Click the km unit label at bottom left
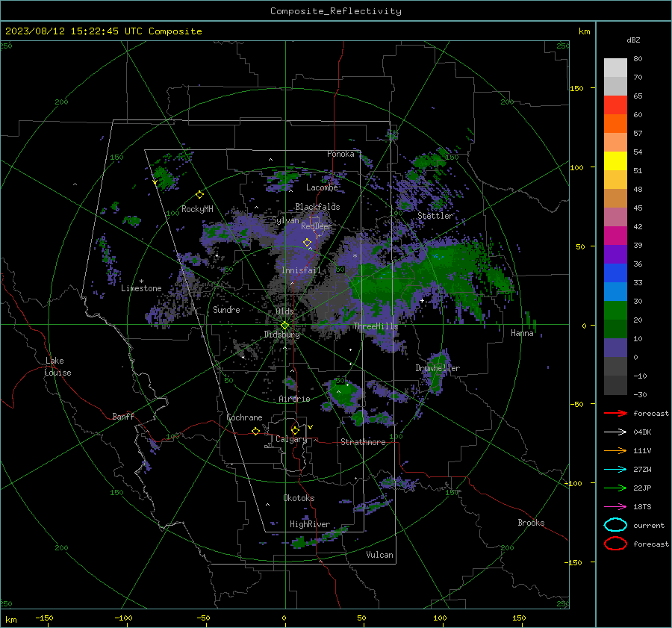The width and height of the screenshot is (672, 628). [10, 620]
